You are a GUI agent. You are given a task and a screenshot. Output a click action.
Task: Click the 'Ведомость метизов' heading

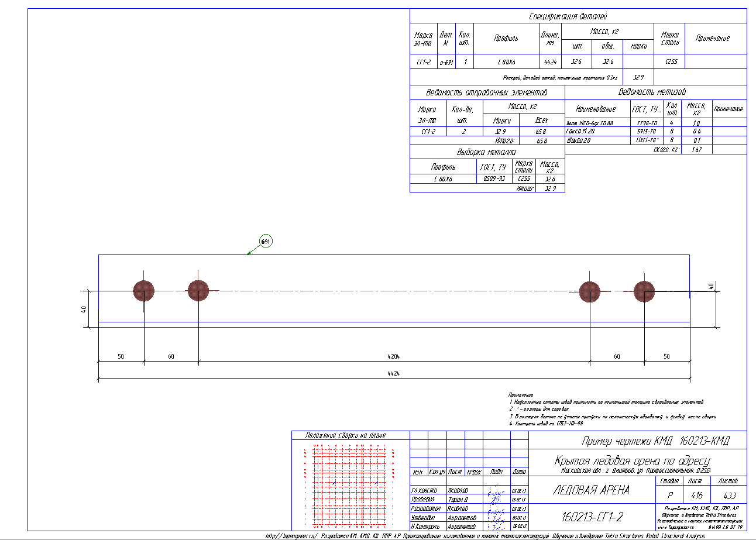click(652, 92)
